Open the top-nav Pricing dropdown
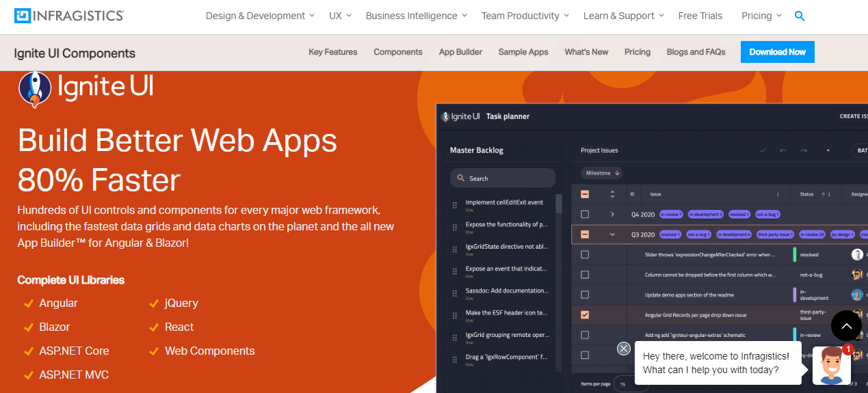The image size is (868, 393). click(761, 16)
